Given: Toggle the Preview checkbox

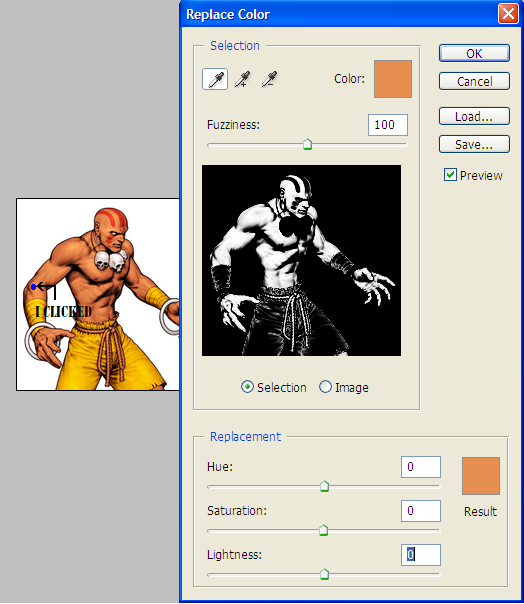Looking at the screenshot, I should point(450,175).
